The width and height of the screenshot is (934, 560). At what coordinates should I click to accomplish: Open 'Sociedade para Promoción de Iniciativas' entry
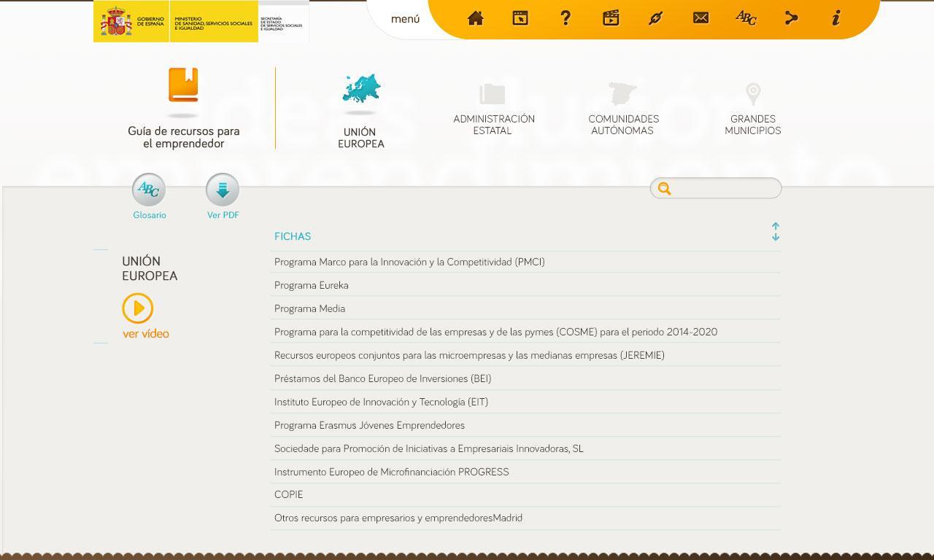click(429, 448)
